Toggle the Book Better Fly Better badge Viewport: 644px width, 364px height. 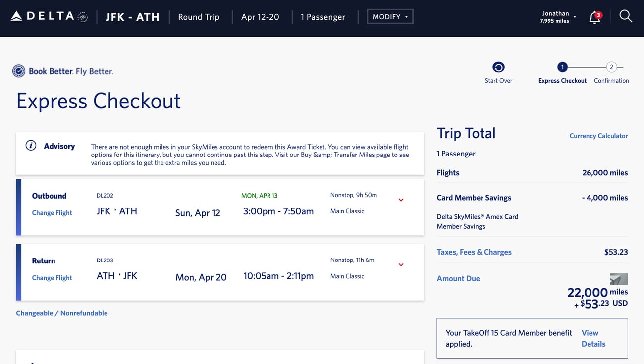pyautogui.click(x=18, y=70)
